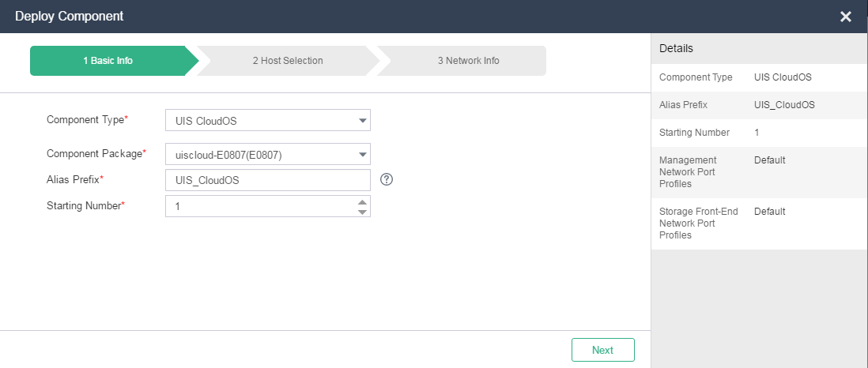Expand the Component Package dropdown
The height and width of the screenshot is (368, 868).
(x=267, y=155)
